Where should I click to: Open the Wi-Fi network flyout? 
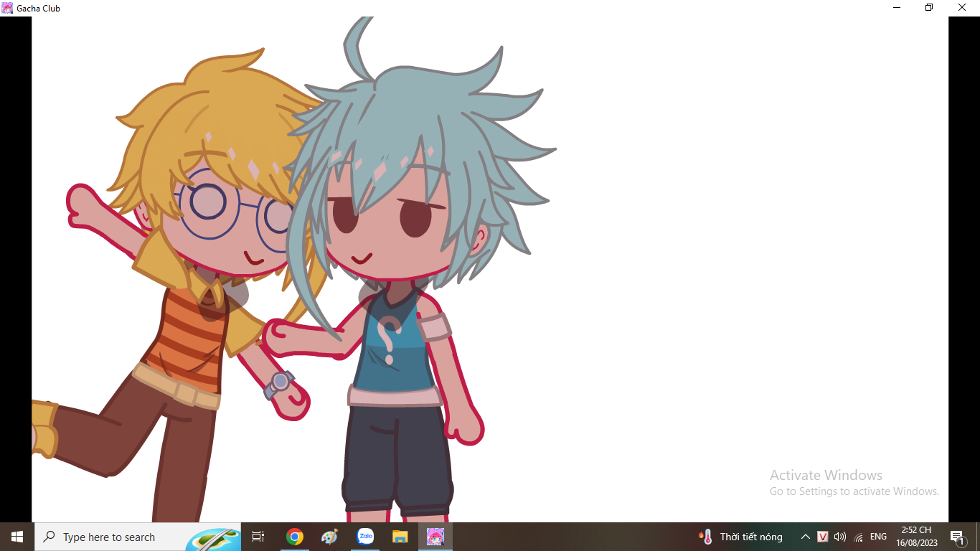(x=859, y=537)
